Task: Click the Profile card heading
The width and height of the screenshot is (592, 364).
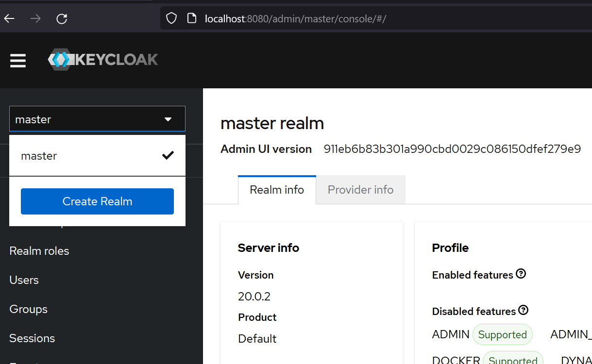Action: pyautogui.click(x=450, y=248)
